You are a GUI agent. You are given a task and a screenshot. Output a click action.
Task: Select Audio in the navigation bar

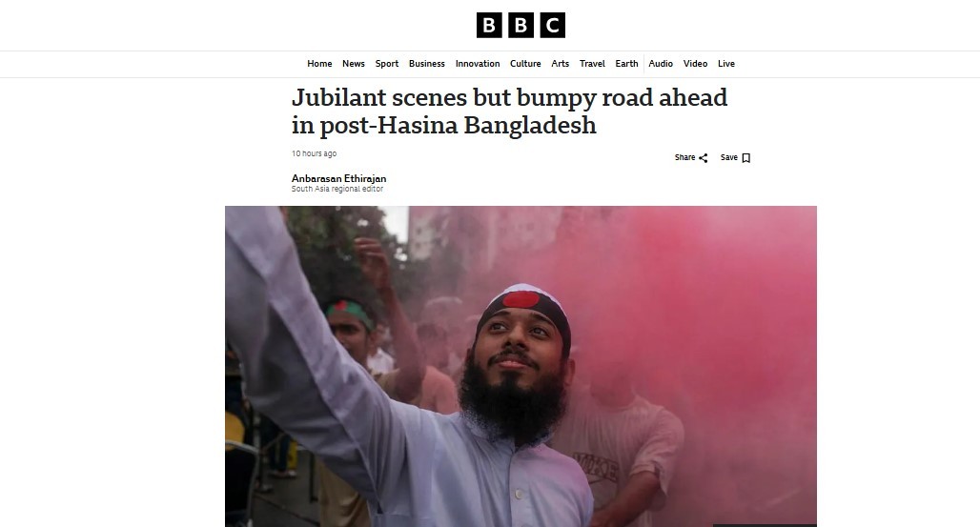[x=661, y=64]
